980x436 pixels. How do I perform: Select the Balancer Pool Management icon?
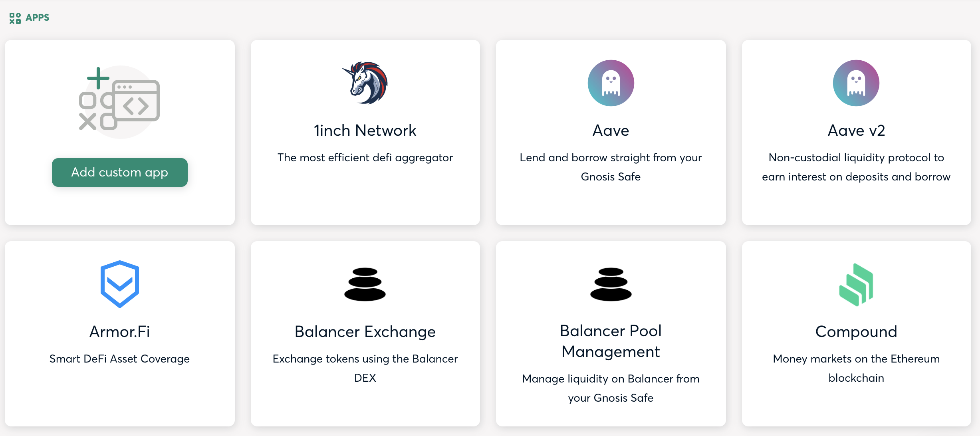611,284
